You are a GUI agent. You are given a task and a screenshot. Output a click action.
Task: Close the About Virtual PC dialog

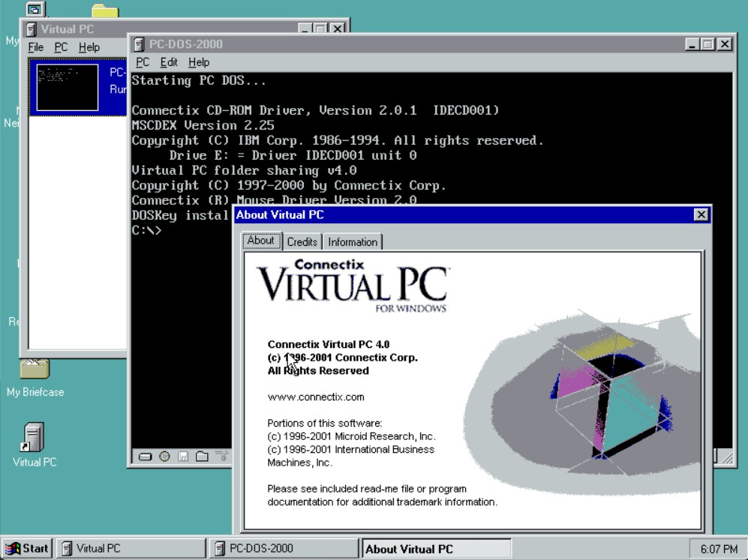click(x=701, y=215)
